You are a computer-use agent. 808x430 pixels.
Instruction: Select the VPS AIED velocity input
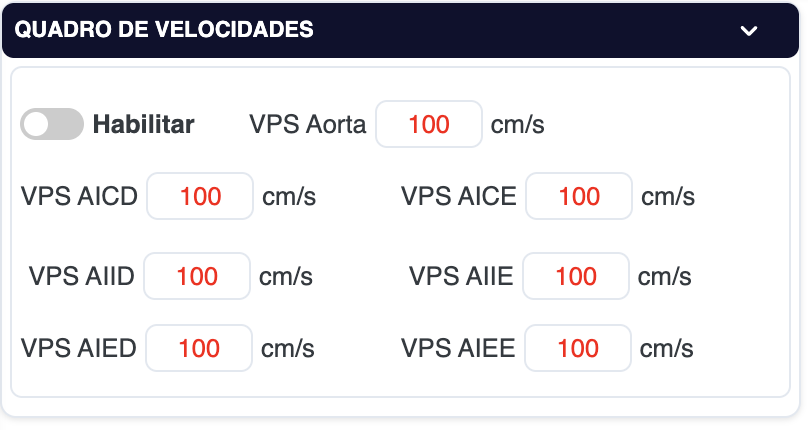(x=199, y=349)
